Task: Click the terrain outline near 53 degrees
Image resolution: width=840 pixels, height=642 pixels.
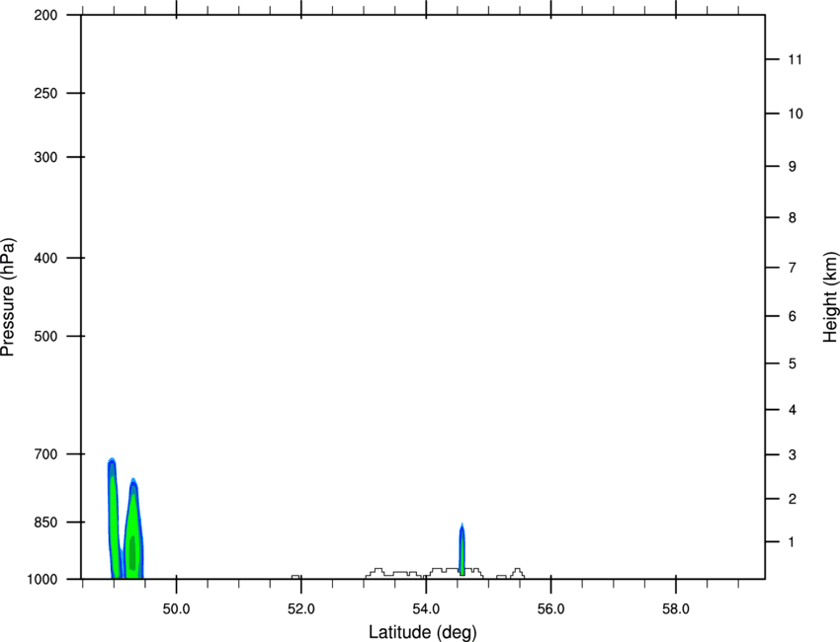Action: point(376,571)
